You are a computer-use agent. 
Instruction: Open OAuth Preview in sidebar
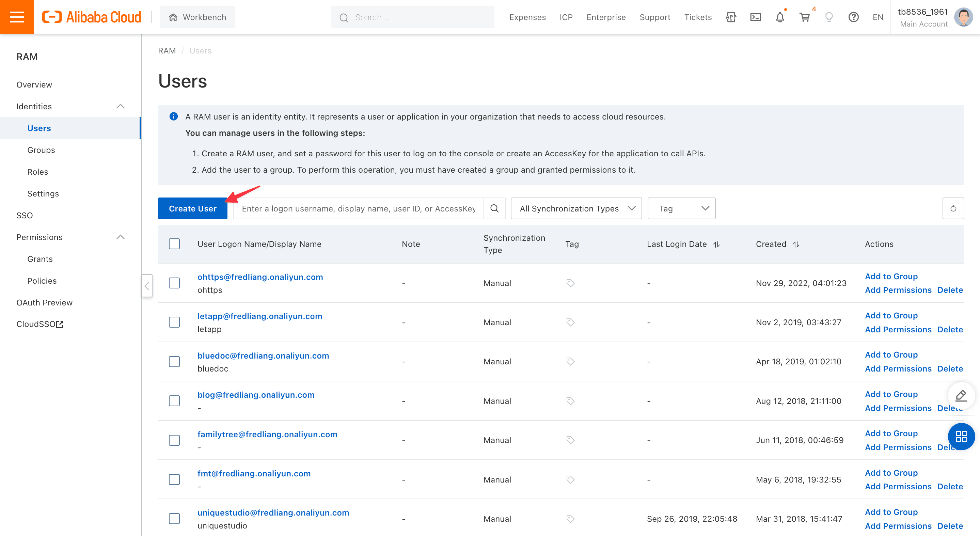coord(45,302)
